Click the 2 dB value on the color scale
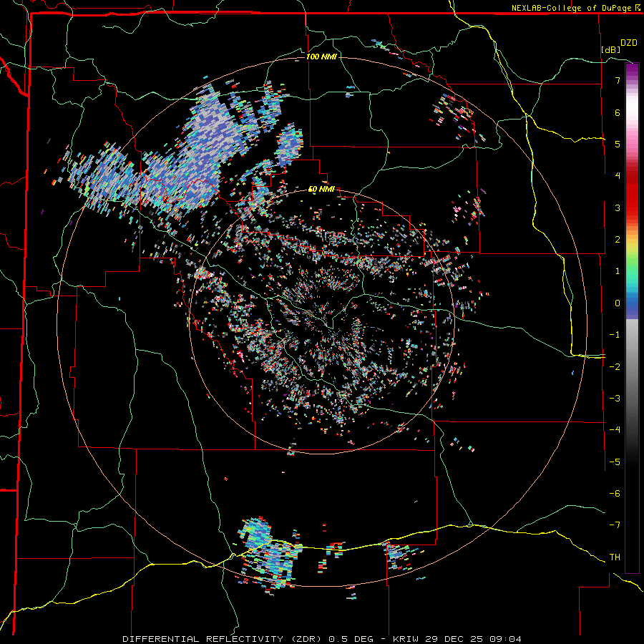644x644 pixels. 618,240
